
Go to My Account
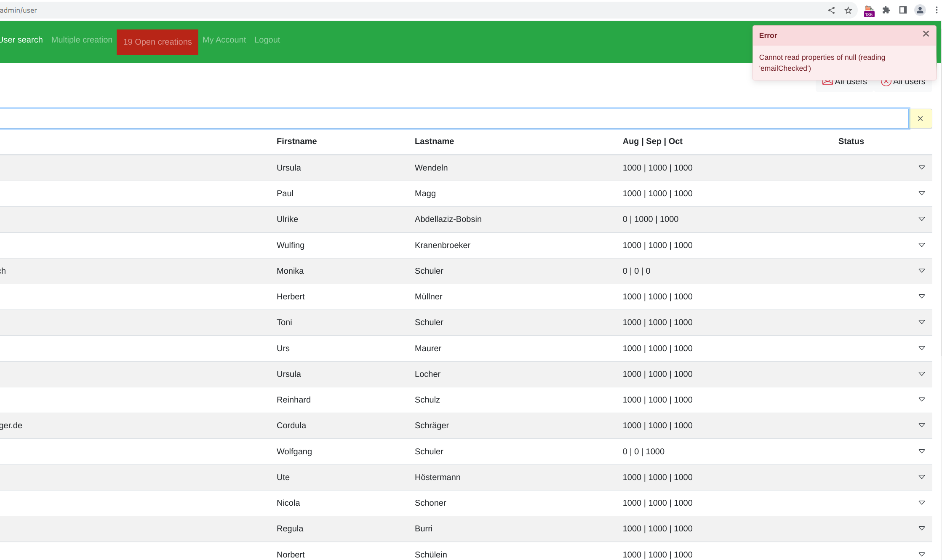(224, 40)
